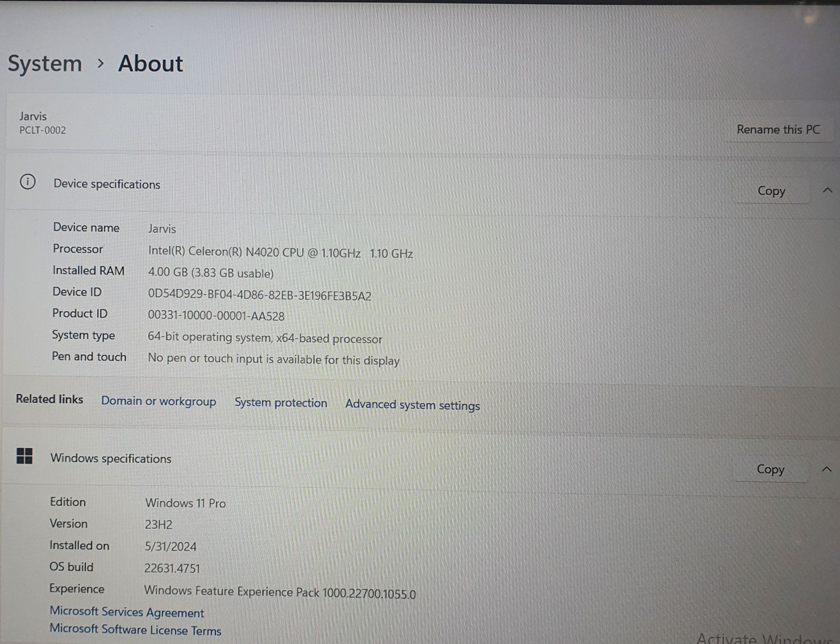Viewport: 840px width, 644px height.
Task: Select the Intel(R) Celeron(R) N4020 processor text
Action: [280, 252]
